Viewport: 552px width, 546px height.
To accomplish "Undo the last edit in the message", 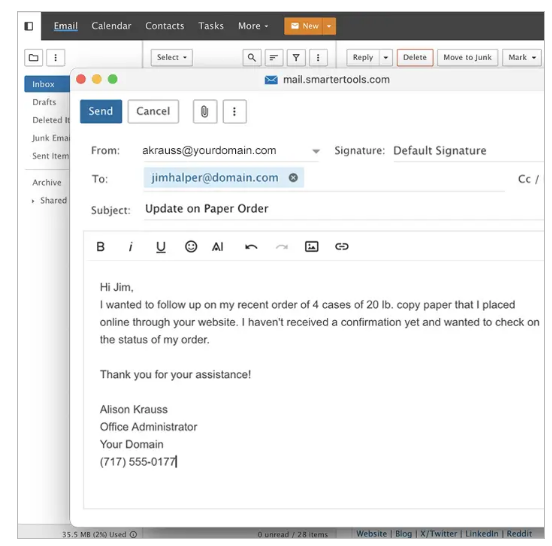I will [x=251, y=247].
